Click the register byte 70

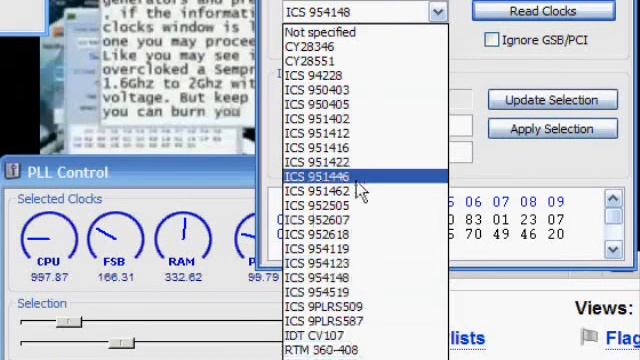473,234
